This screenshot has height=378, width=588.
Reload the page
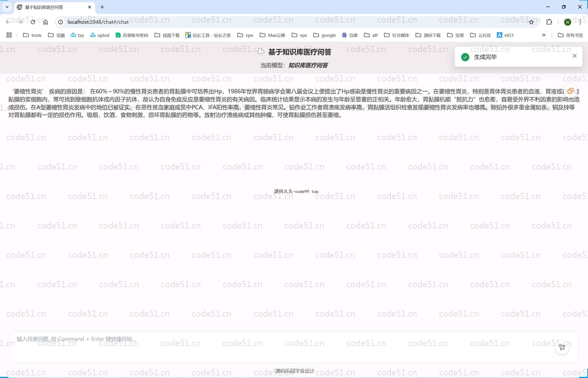[33, 22]
